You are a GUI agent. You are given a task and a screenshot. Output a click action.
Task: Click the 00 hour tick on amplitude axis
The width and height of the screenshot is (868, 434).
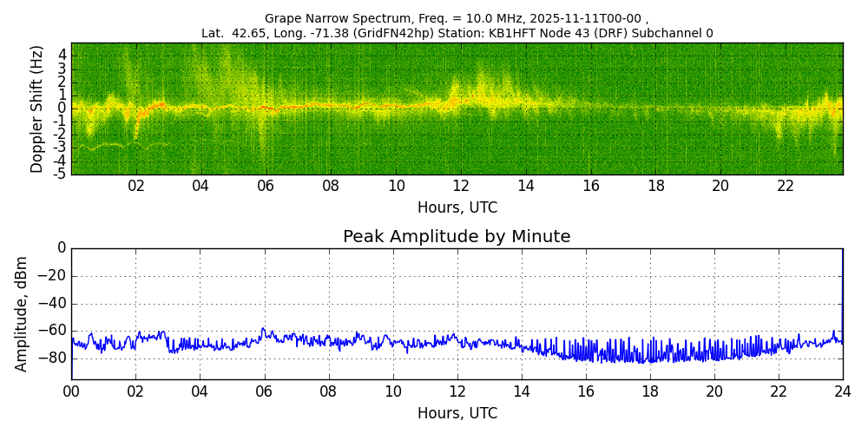pyautogui.click(x=71, y=391)
